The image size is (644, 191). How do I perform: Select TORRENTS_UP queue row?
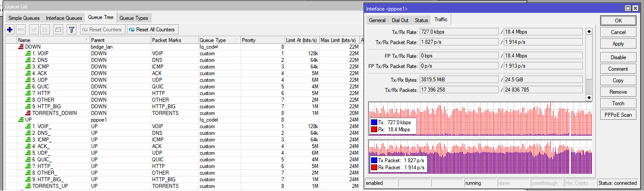(x=184, y=186)
